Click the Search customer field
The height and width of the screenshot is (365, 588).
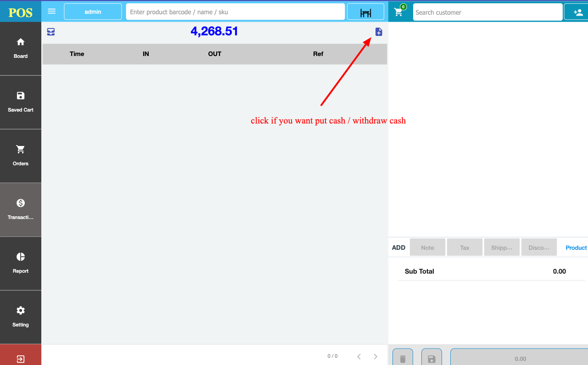[487, 12]
